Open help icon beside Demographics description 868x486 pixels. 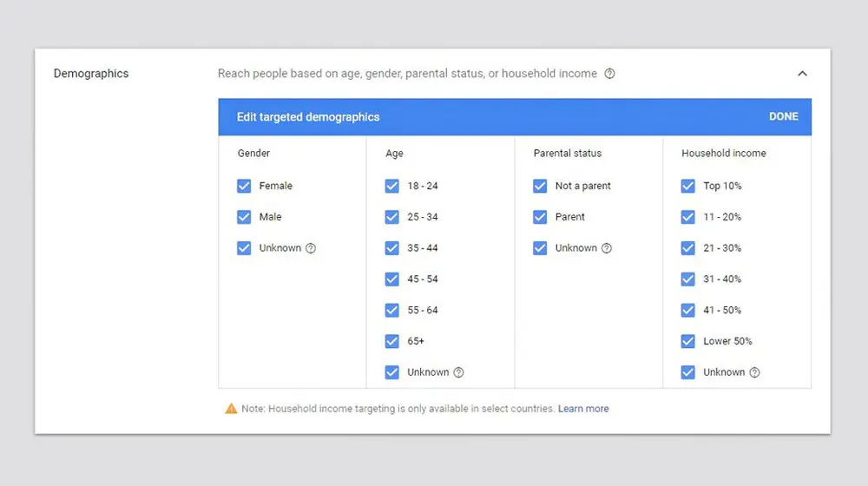pos(609,74)
